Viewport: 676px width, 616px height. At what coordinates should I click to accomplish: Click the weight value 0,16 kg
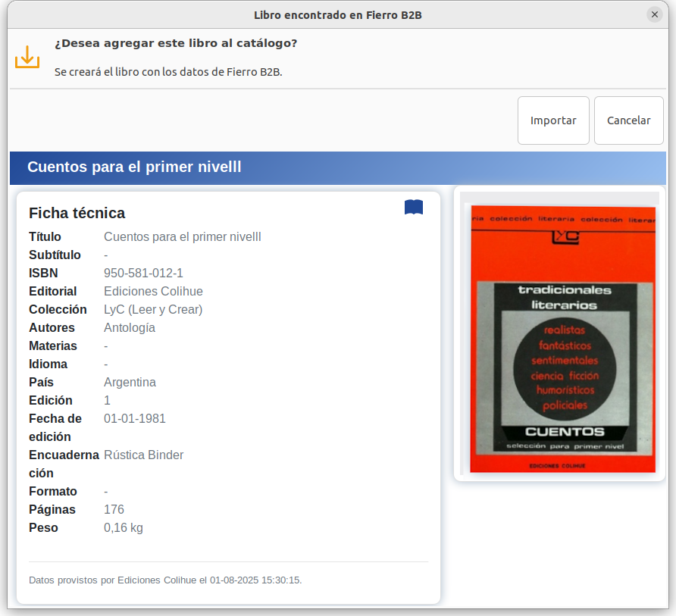123,528
